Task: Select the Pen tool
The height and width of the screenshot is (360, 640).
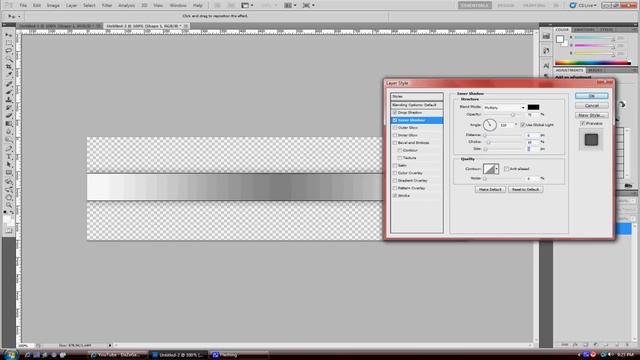Action: 9,149
